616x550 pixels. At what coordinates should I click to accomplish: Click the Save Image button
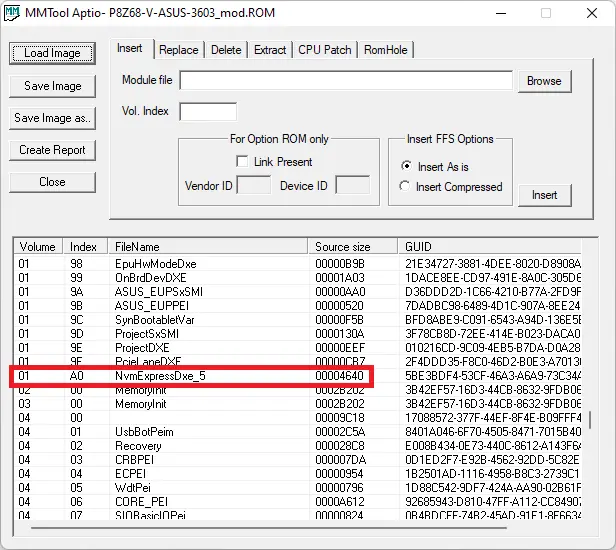point(52,86)
